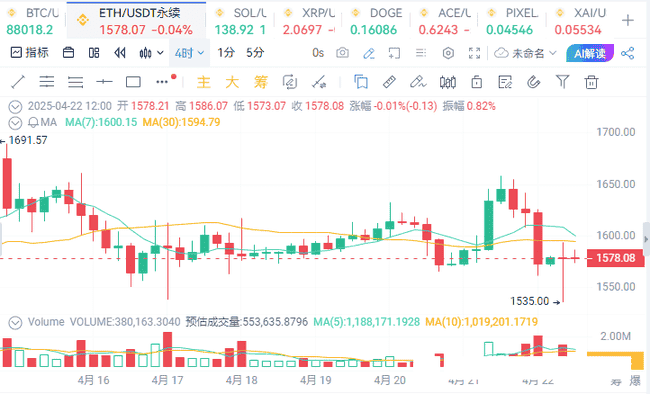This screenshot has width=650, height=394.
Task: Select the trend line drawing tool
Action: tap(18, 82)
